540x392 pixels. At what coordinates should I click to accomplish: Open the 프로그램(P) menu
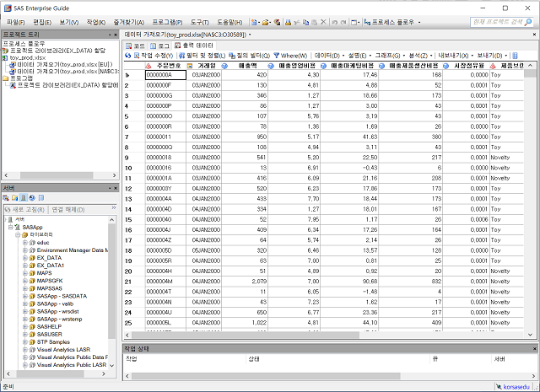click(167, 23)
